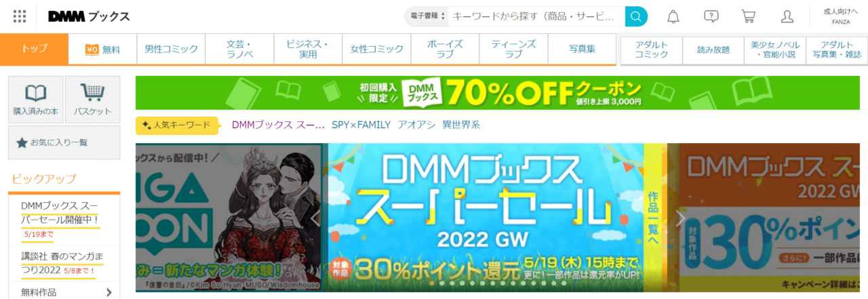Open 購入済みの本 book icon
The width and height of the screenshot is (868, 299).
point(35,100)
